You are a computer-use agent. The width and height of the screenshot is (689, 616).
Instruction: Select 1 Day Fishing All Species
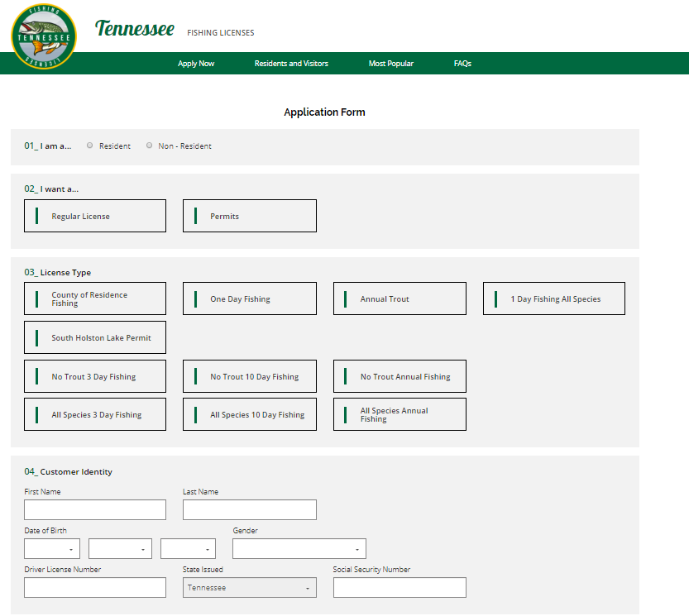tap(553, 298)
